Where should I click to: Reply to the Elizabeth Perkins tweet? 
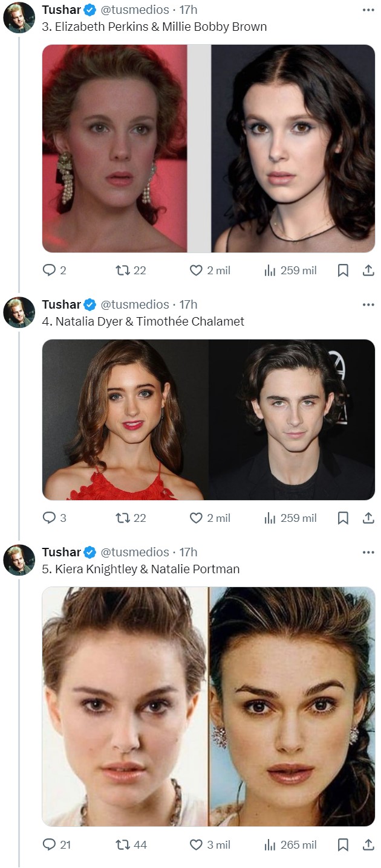coord(49,271)
